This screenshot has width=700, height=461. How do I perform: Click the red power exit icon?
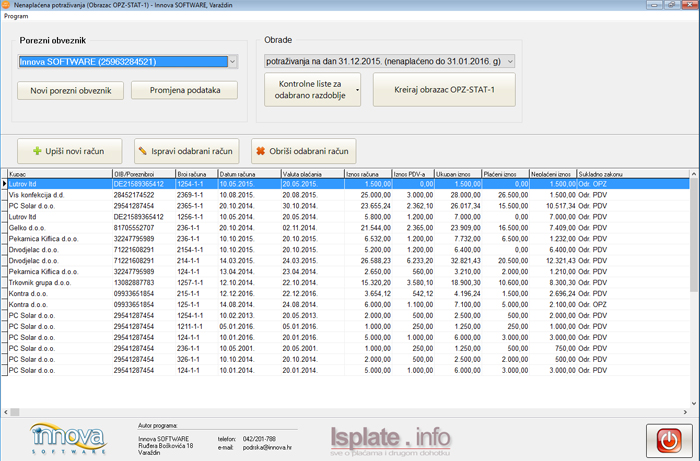669,440
